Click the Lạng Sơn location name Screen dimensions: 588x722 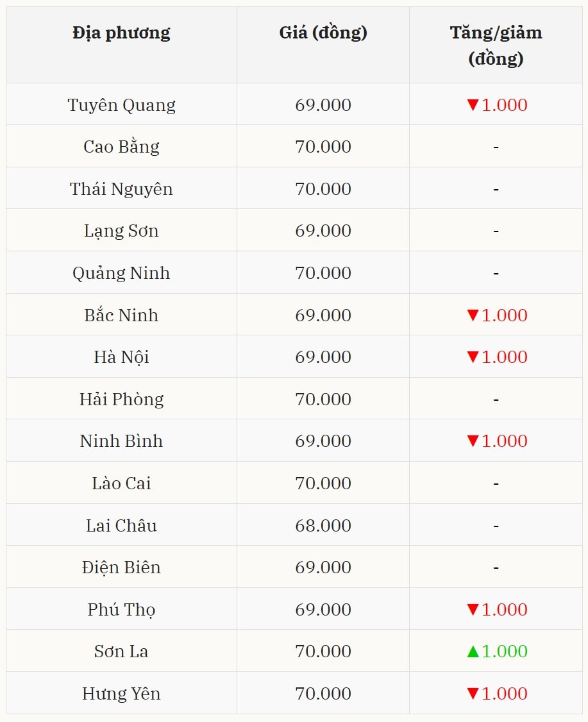tap(121, 231)
